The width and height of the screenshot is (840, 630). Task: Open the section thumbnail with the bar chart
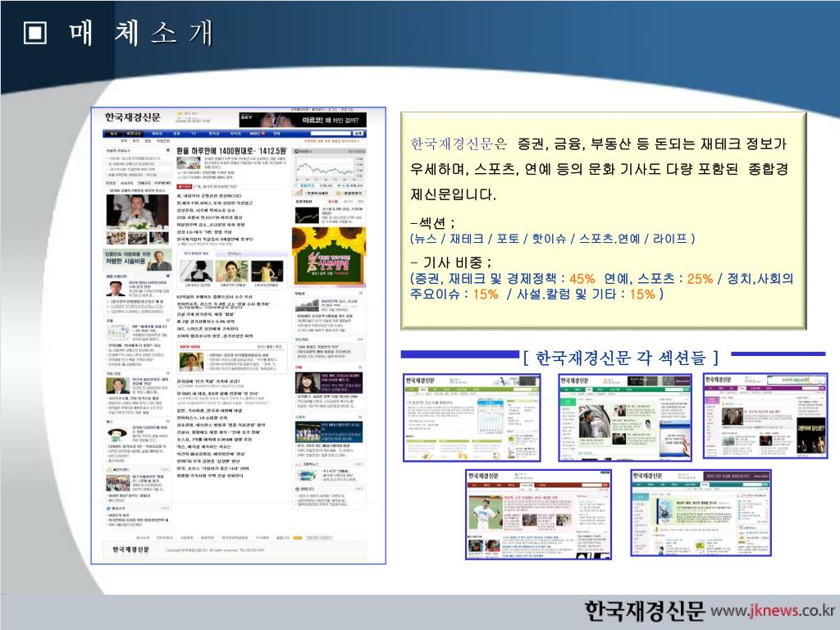click(x=472, y=418)
